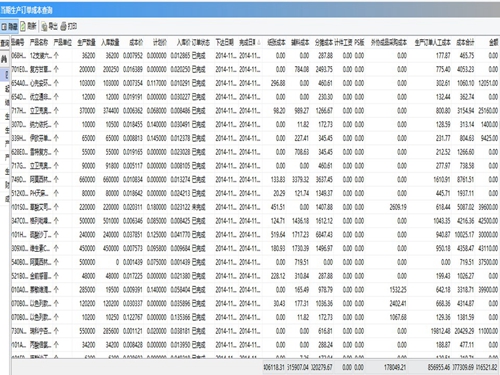
Task: Select the row with 生产数量 660000
Action: pos(255,179)
